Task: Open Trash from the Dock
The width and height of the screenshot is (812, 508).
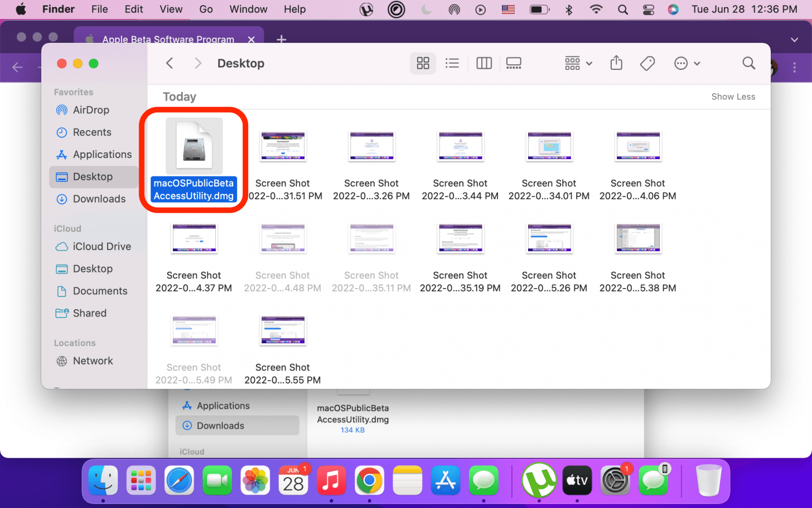Action: 709,480
